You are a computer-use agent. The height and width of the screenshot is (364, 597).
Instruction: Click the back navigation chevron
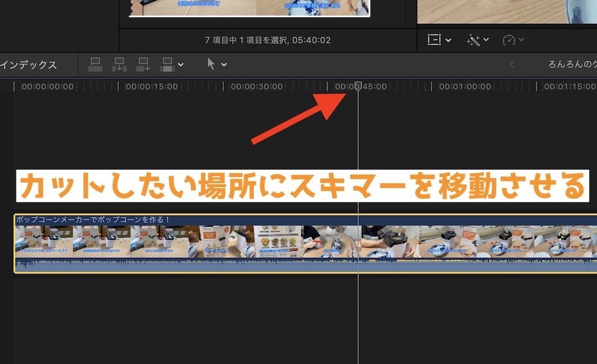511,64
